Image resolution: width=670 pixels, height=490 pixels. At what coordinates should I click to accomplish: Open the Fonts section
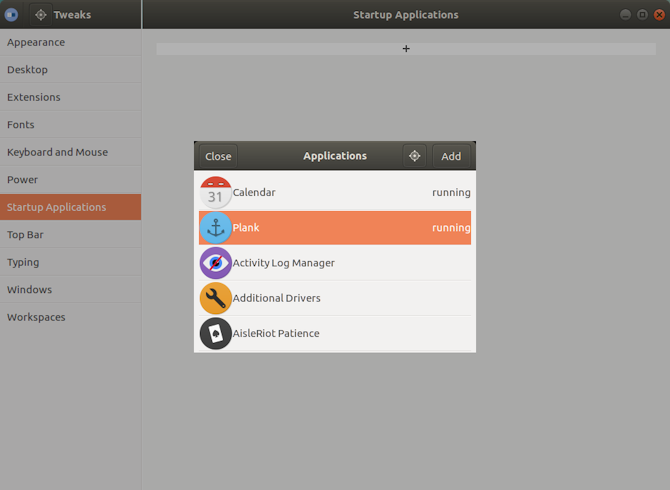tap(71, 125)
